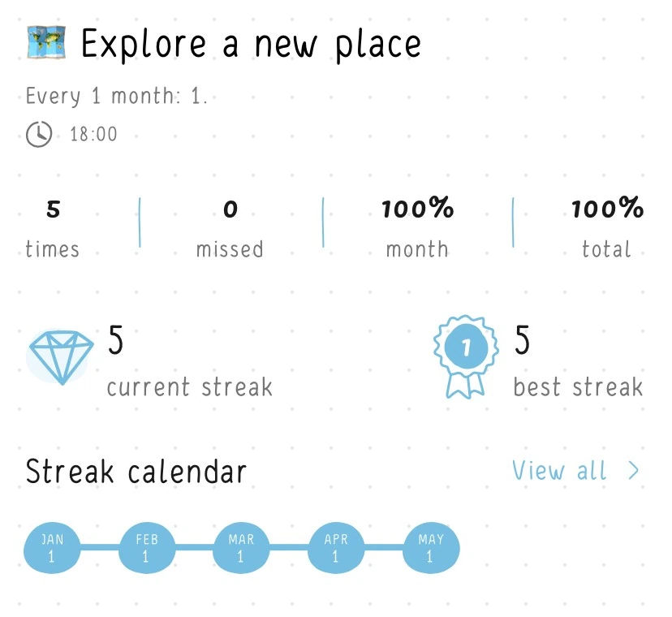Select the FEB 1 streak dot

tap(147, 547)
